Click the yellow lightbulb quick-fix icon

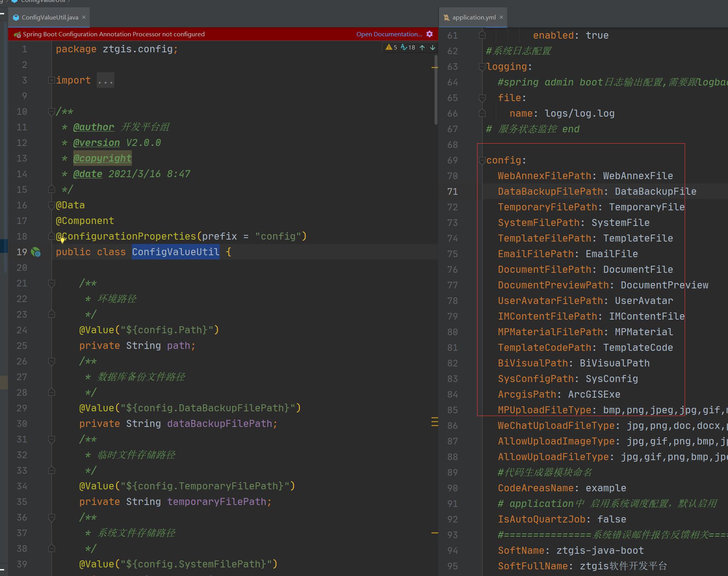[62, 240]
